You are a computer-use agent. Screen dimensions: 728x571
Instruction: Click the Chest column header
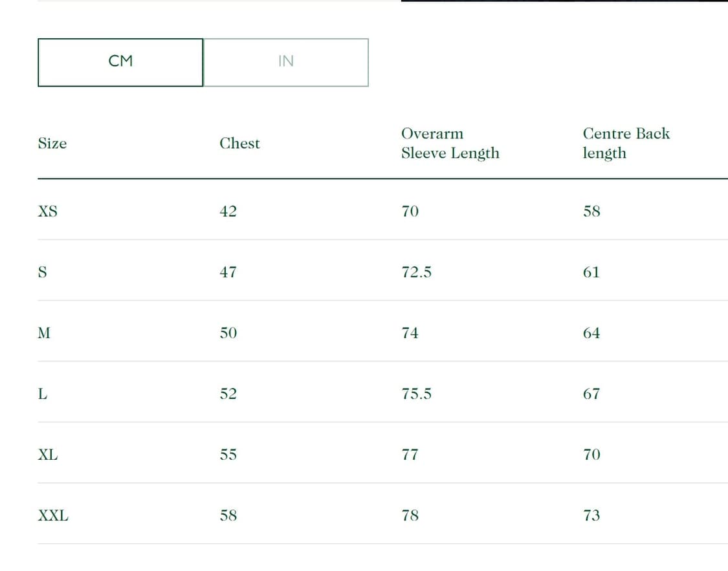[239, 144]
